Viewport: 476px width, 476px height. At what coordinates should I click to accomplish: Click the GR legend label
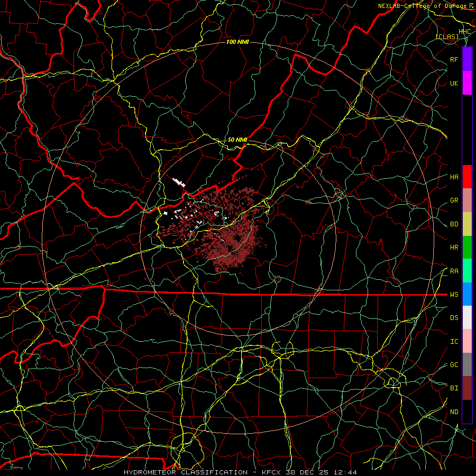pyautogui.click(x=454, y=200)
